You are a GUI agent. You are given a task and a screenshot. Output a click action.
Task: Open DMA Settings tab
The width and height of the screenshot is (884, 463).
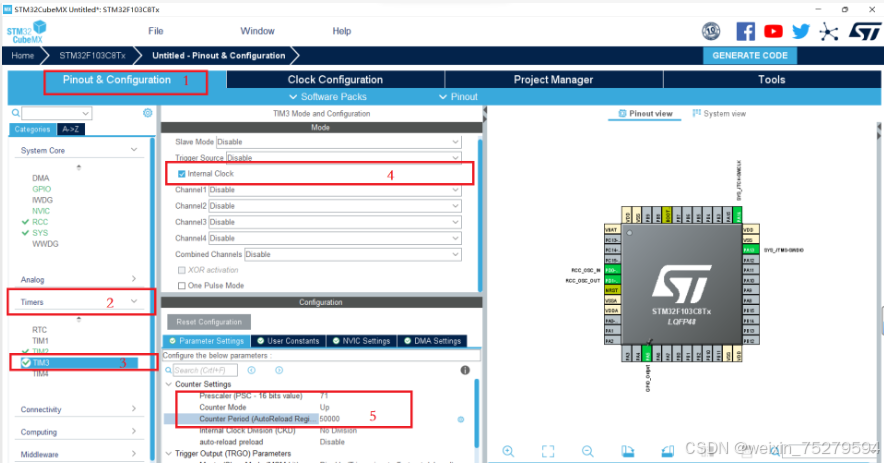tap(432, 341)
